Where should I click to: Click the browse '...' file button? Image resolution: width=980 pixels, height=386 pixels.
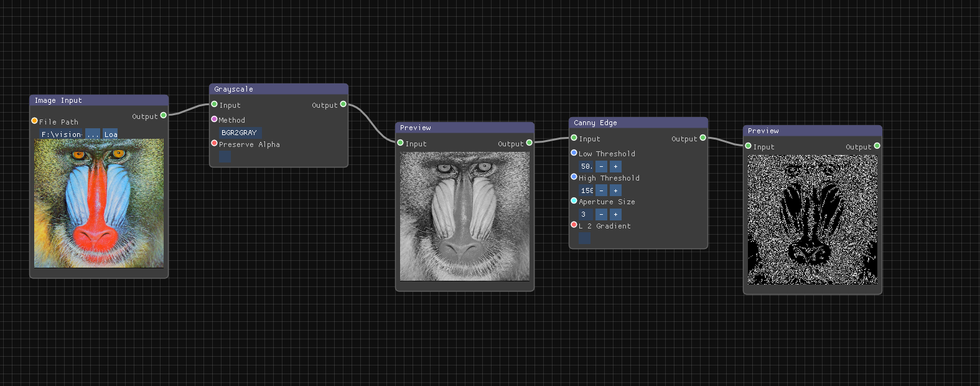93,134
